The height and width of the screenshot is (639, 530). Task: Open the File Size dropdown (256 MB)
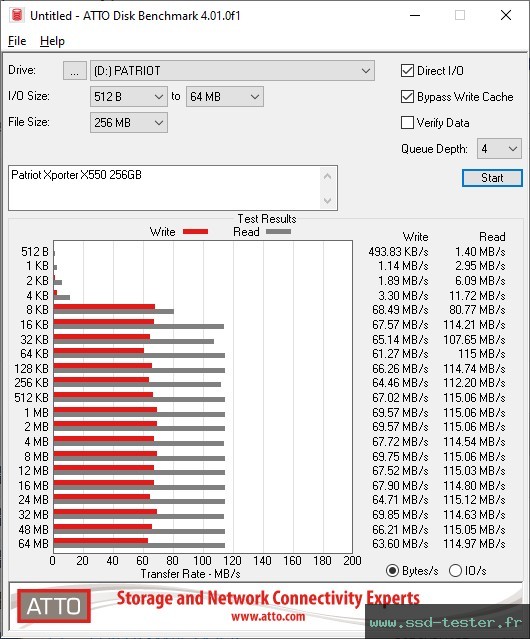pyautogui.click(x=129, y=123)
